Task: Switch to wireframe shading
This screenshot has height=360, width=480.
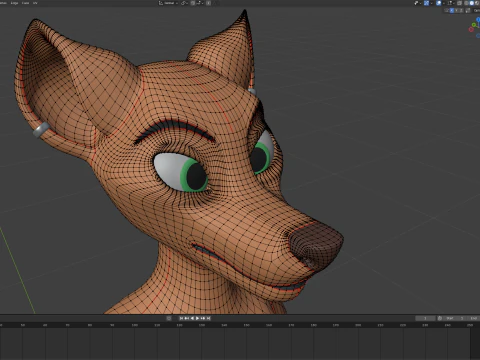Action: tap(466, 3)
